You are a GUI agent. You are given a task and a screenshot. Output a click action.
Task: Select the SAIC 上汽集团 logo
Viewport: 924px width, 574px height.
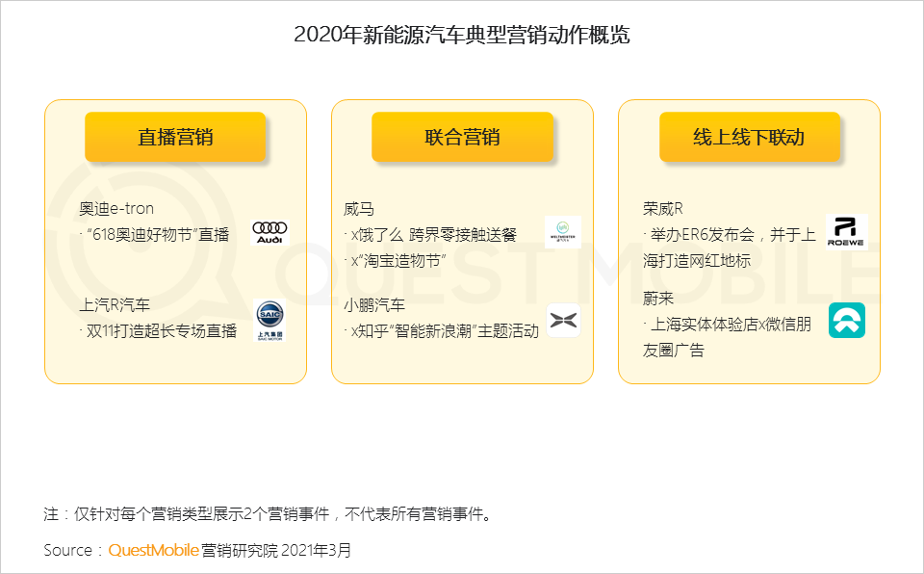pyautogui.click(x=270, y=320)
